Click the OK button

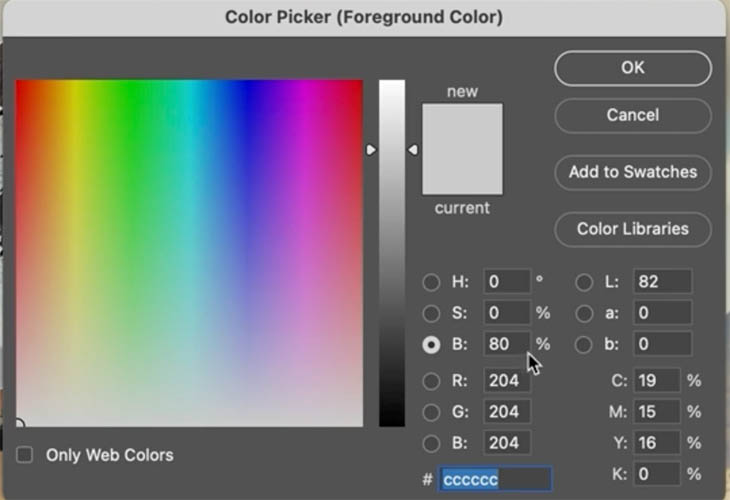coord(633,68)
